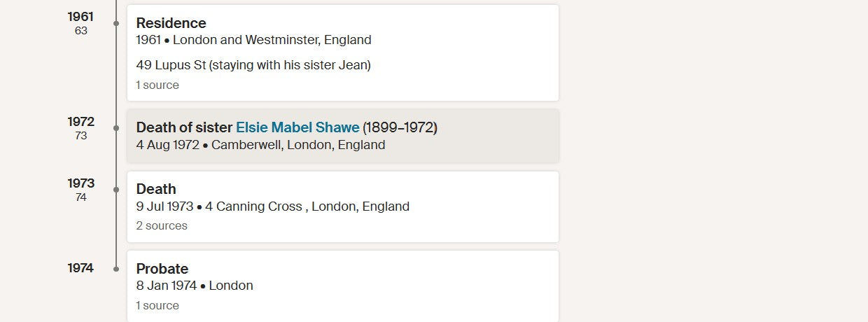View the 2 sources under Death
The width and height of the screenshot is (868, 322).
[162, 226]
